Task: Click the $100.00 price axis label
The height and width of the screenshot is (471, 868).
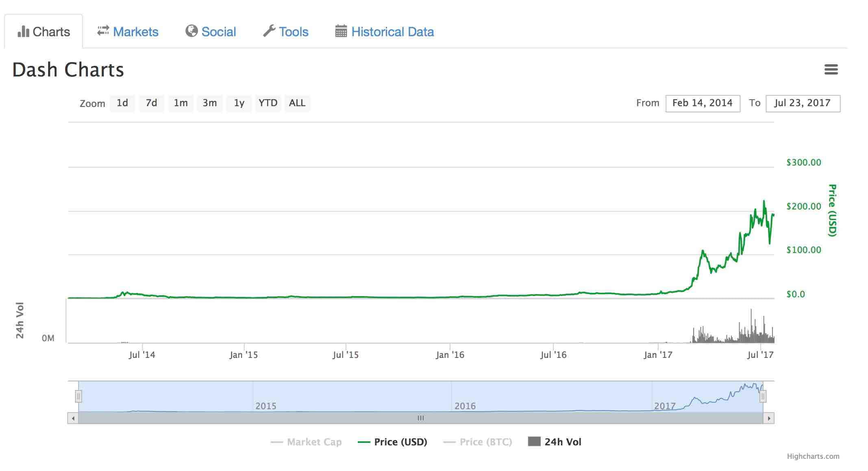Action: (804, 250)
